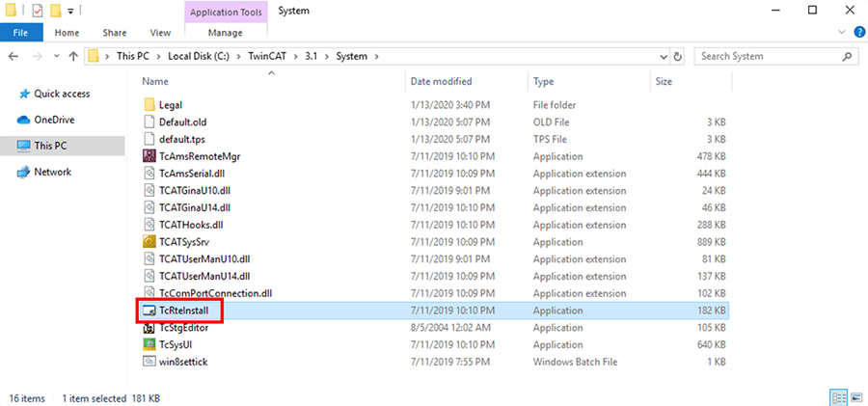The height and width of the screenshot is (406, 868).
Task: Click the TCATHooks.dll file icon
Action: tap(149, 225)
